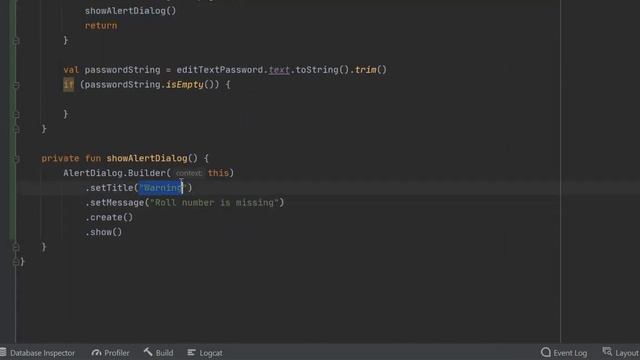Click the 'return' keyword
This screenshot has width=640, height=360.
[101, 26]
